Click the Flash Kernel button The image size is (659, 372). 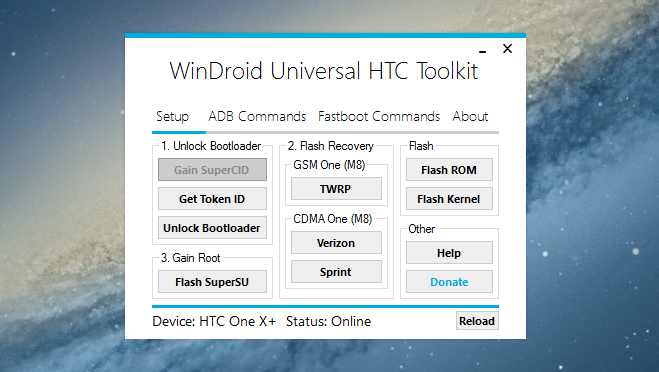coord(449,199)
